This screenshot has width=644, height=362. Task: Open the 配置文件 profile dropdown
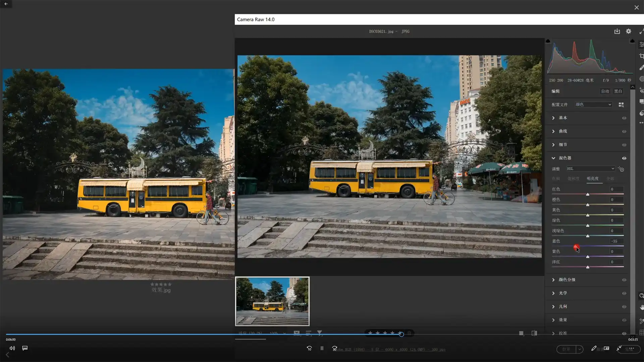pos(593,105)
